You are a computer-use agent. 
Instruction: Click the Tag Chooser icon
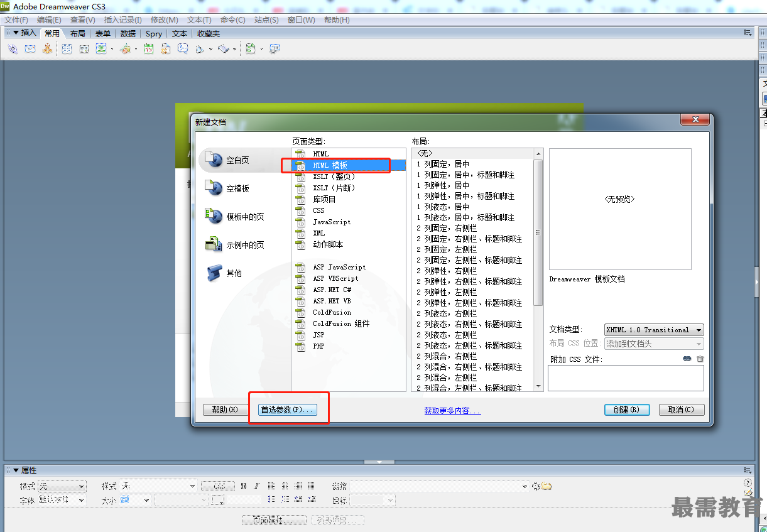[275, 49]
